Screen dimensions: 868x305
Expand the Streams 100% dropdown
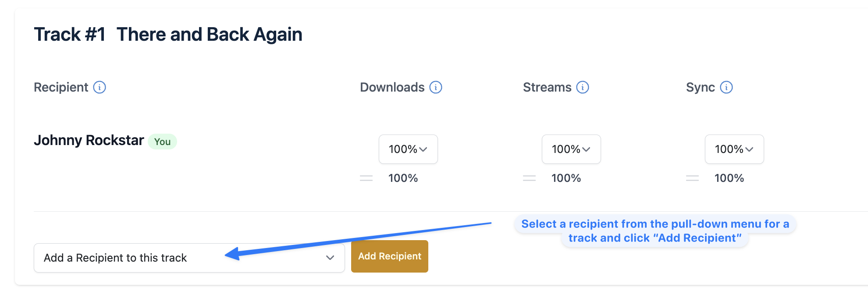(x=571, y=149)
